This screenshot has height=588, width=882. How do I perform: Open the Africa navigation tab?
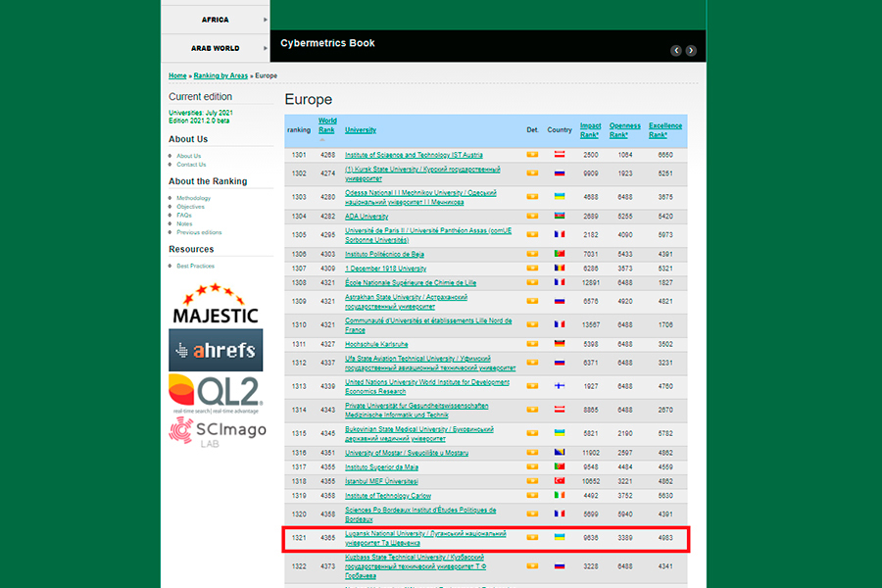[x=215, y=20]
